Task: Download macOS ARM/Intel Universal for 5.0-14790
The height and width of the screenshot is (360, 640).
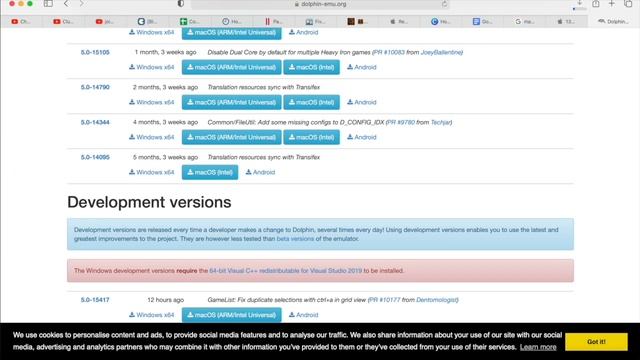Action: tap(231, 102)
